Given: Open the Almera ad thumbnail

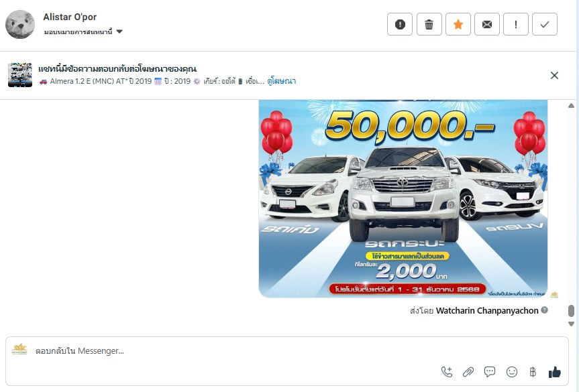Looking at the screenshot, I should point(20,75).
